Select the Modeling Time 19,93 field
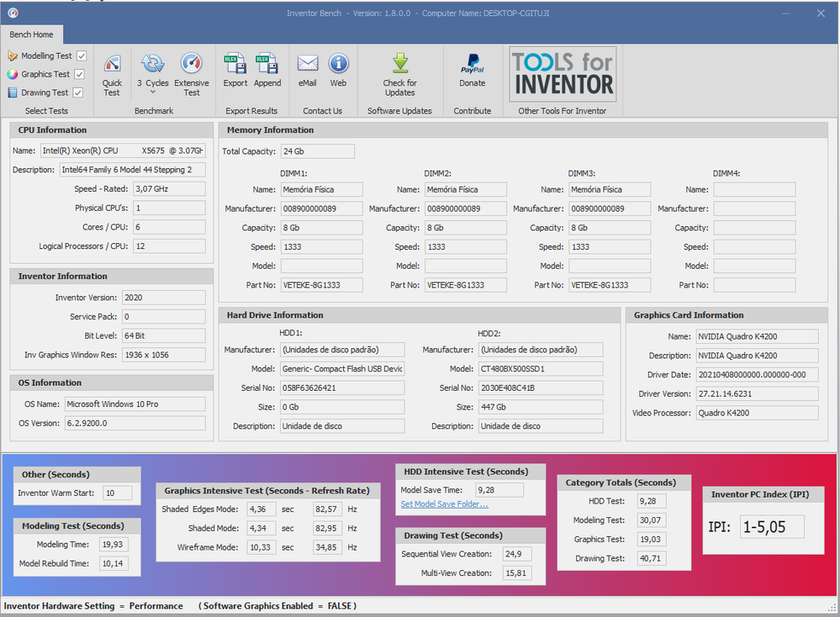The height and width of the screenshot is (617, 840). coord(114,544)
